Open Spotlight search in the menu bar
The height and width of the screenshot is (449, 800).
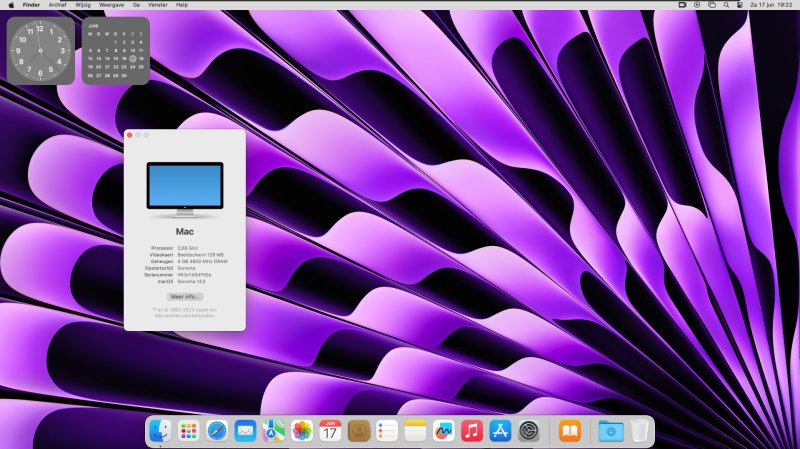click(726, 5)
